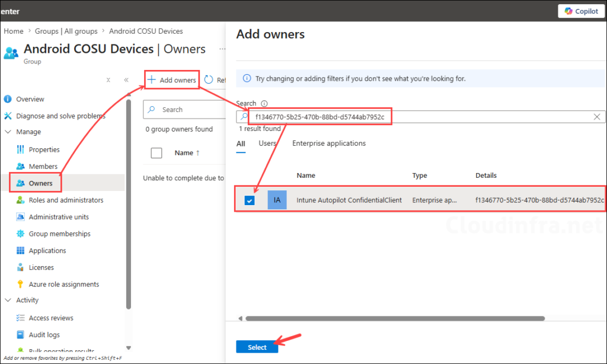The image size is (607, 364).
Task: Click the Applications grid icon
Action: point(21,251)
